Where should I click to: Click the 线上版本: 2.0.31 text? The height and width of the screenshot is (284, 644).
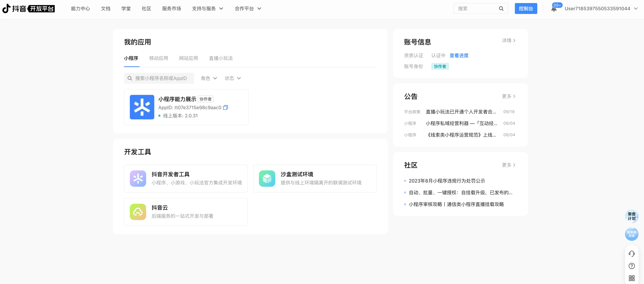[x=180, y=116]
